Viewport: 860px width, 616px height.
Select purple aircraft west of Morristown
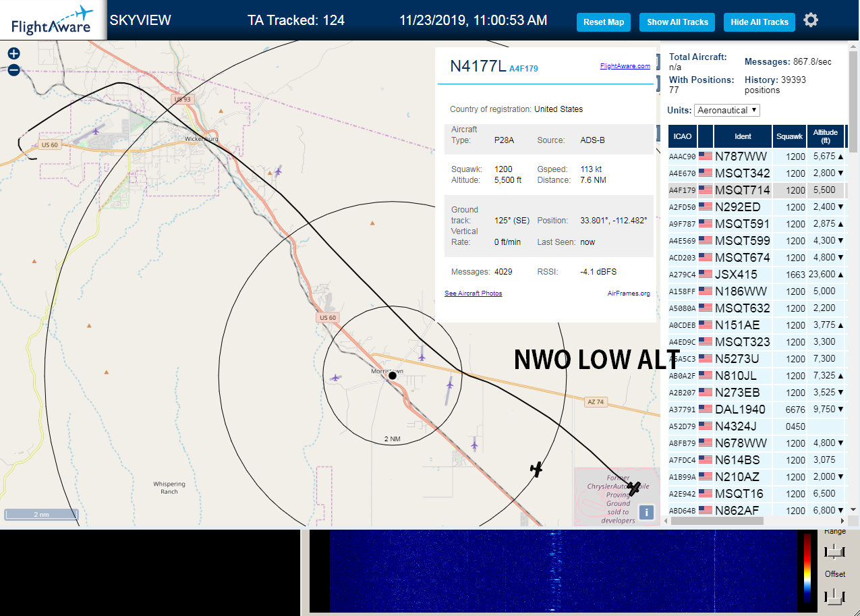[335, 378]
